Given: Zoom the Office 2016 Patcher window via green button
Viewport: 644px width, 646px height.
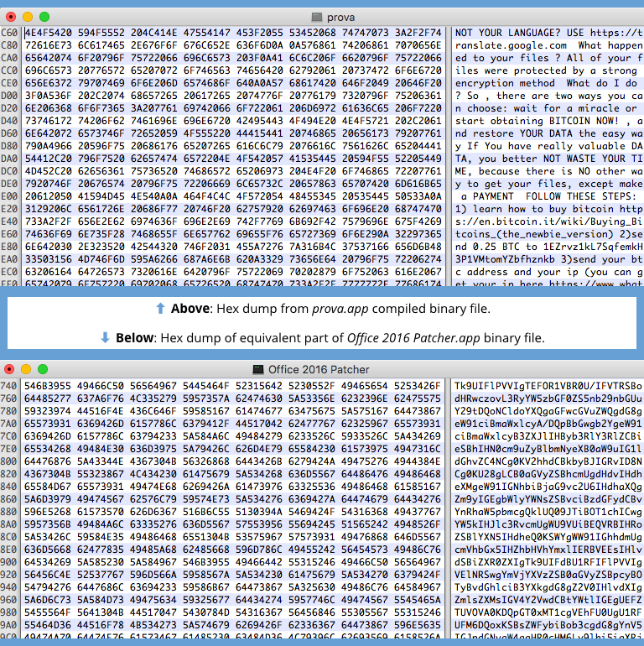Looking at the screenshot, I should click(43, 369).
